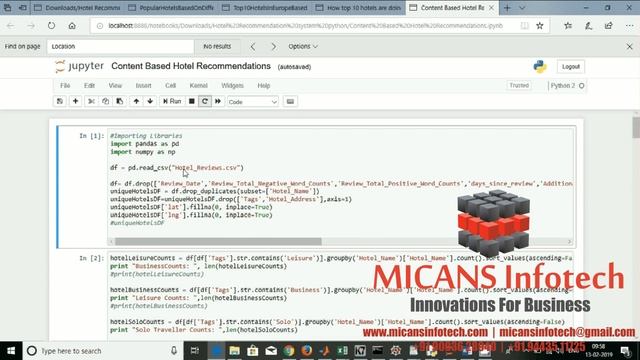Image resolution: width=640 pixels, height=360 pixels.
Task: Add page to favorites star
Action: click(540, 26)
